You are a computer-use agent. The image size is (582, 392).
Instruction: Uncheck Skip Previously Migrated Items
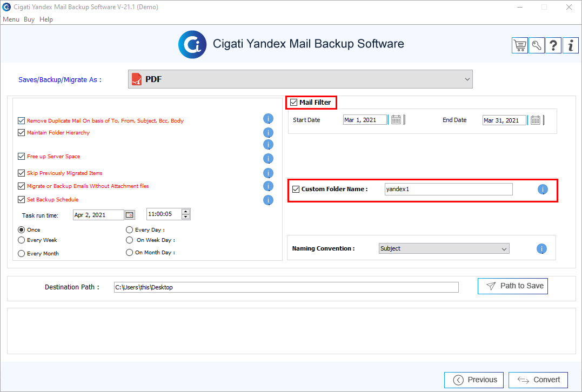pos(21,173)
